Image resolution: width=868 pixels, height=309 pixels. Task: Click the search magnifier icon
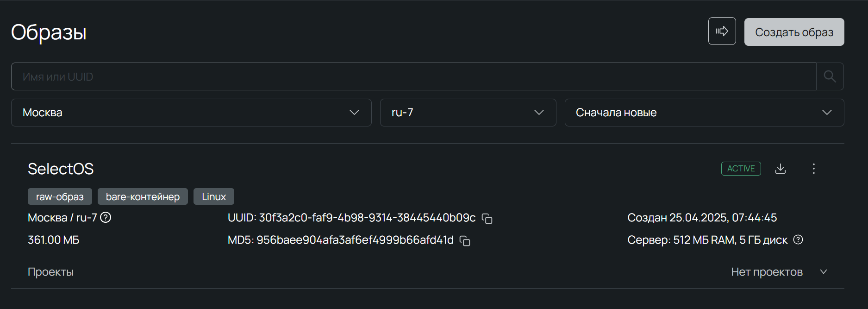click(x=830, y=76)
